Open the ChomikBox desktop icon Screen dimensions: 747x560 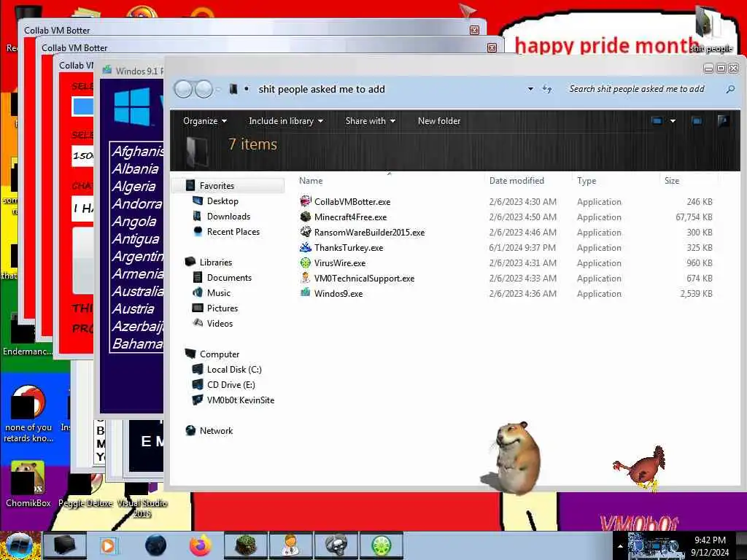(28, 484)
